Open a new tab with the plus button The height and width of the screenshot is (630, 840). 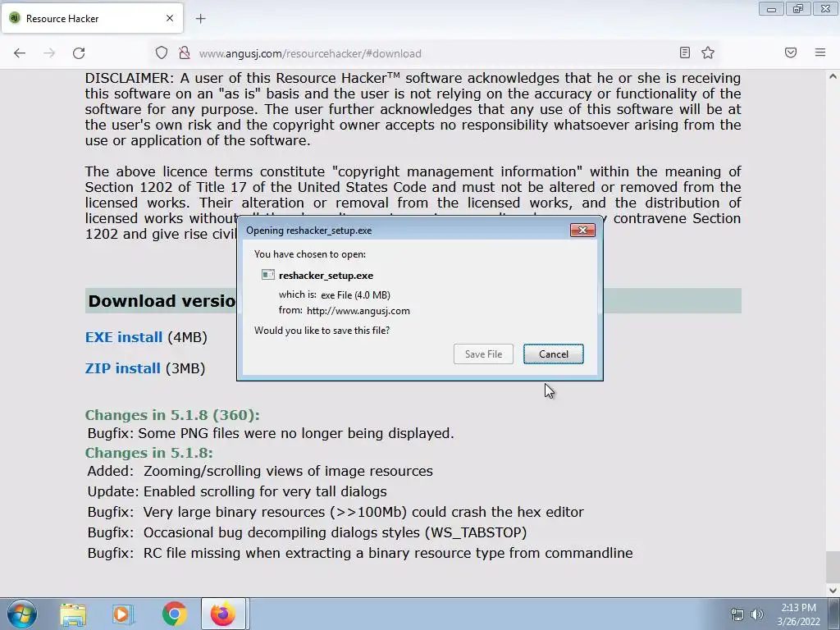pos(200,19)
